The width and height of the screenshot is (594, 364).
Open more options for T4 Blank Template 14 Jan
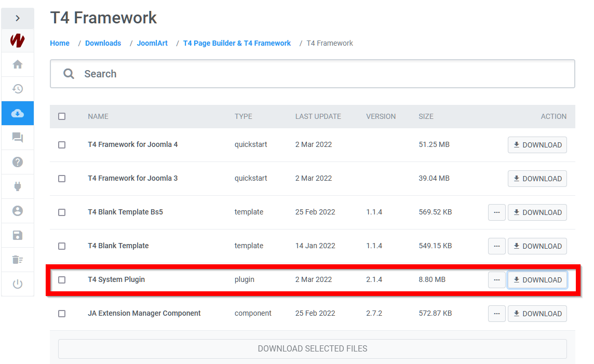496,246
